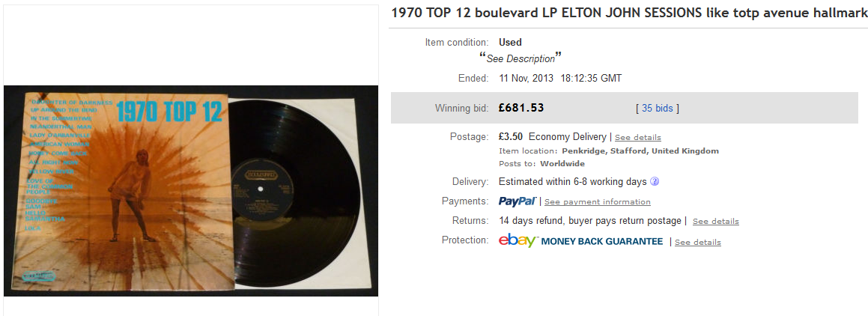Click the PayPal logo in Payments row
This screenshot has height=316, width=868.
tap(517, 201)
